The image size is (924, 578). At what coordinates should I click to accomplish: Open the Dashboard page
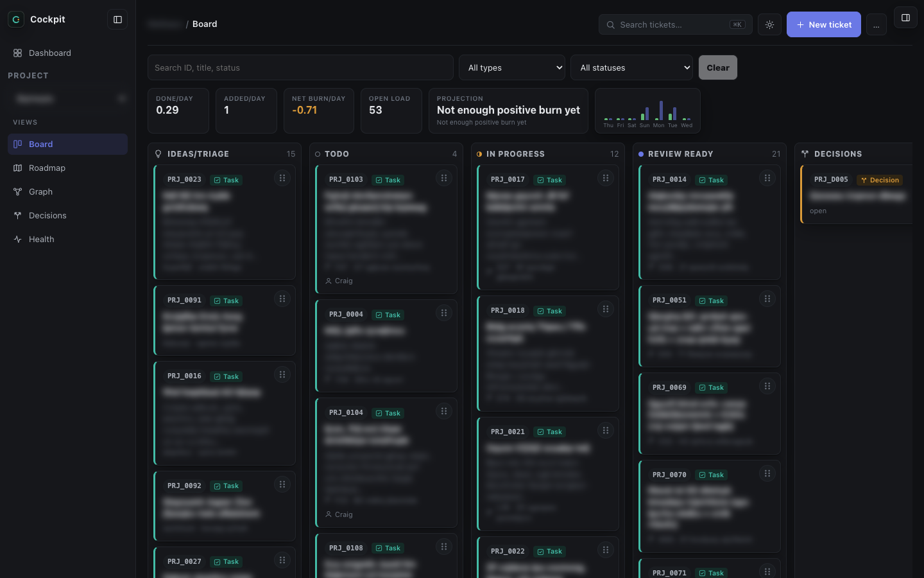click(67, 53)
